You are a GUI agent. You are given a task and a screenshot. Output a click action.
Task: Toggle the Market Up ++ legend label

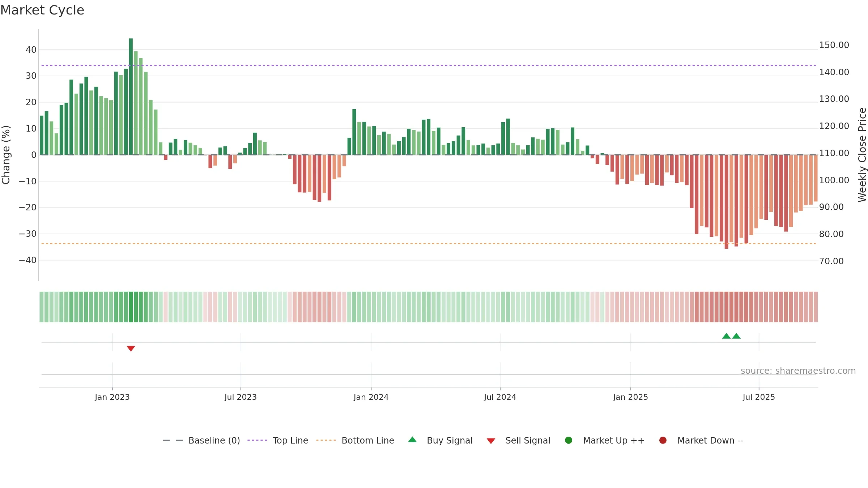coord(614,440)
